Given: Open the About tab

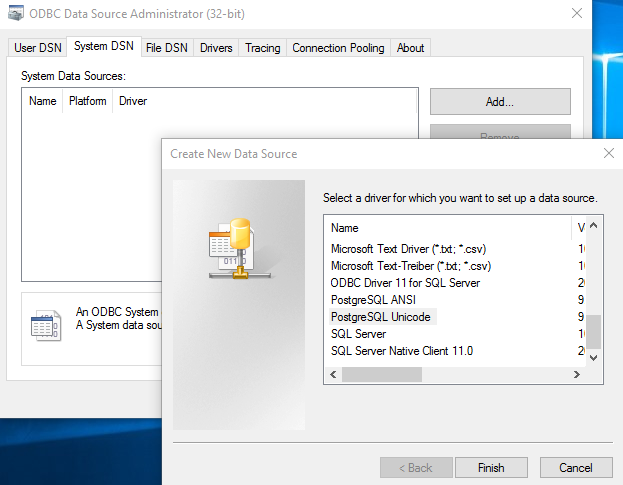Looking at the screenshot, I should point(410,48).
